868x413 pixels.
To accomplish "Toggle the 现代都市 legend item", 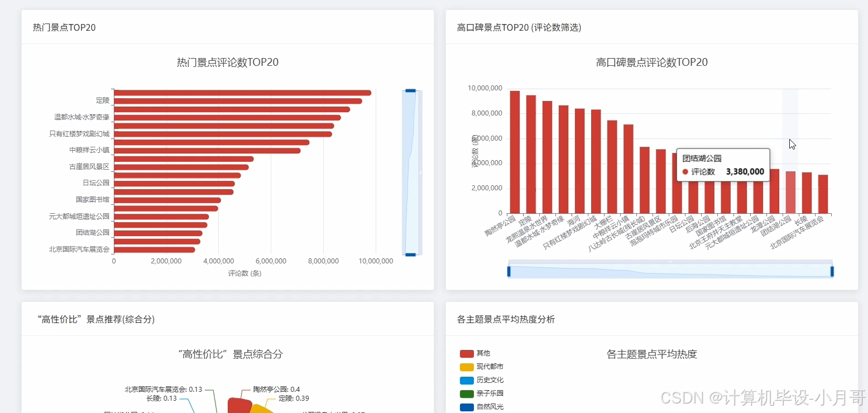I will coord(481,367).
